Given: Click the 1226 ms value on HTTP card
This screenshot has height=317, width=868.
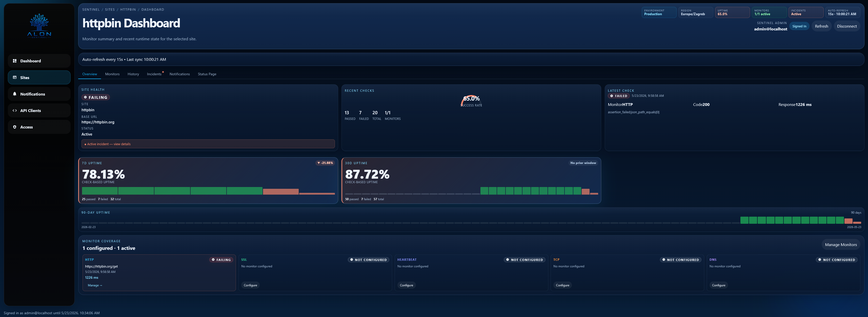Looking at the screenshot, I should click(x=92, y=277).
